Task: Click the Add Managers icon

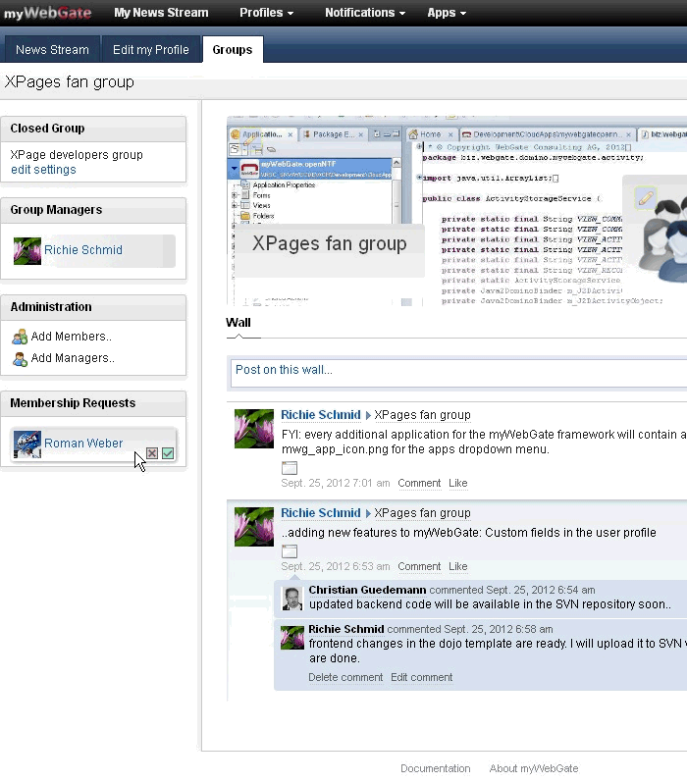Action: (20, 359)
